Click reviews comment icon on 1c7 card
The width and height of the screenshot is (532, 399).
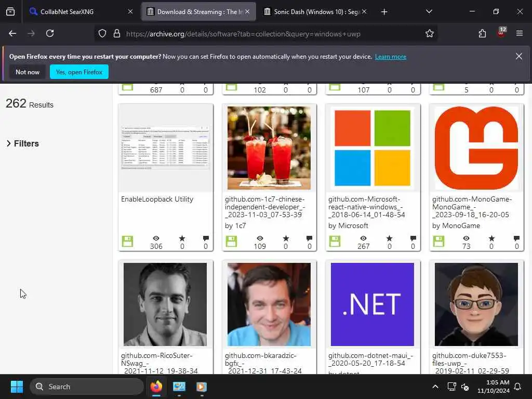[x=309, y=238]
